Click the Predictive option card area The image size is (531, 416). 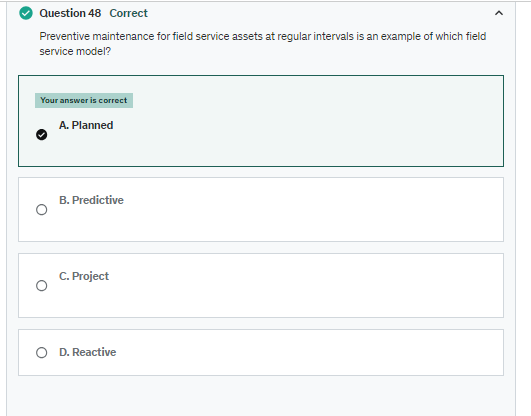[x=261, y=209]
